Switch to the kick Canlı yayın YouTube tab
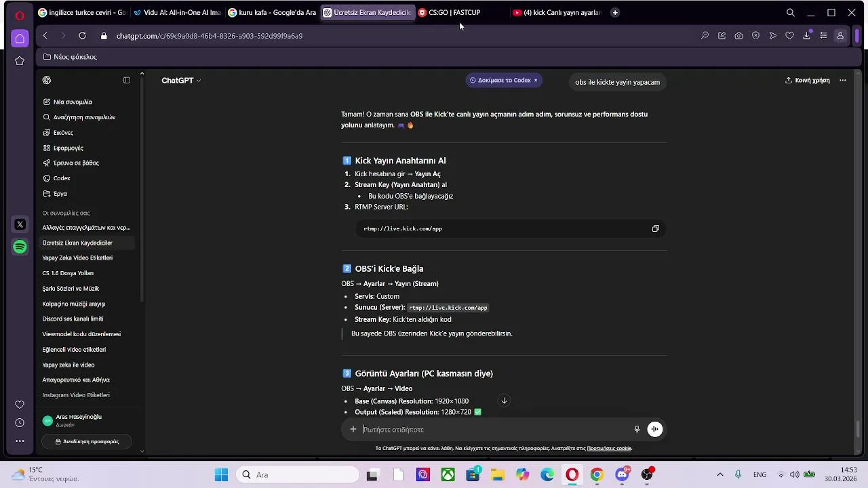Image resolution: width=868 pixels, height=488 pixels. click(557, 12)
